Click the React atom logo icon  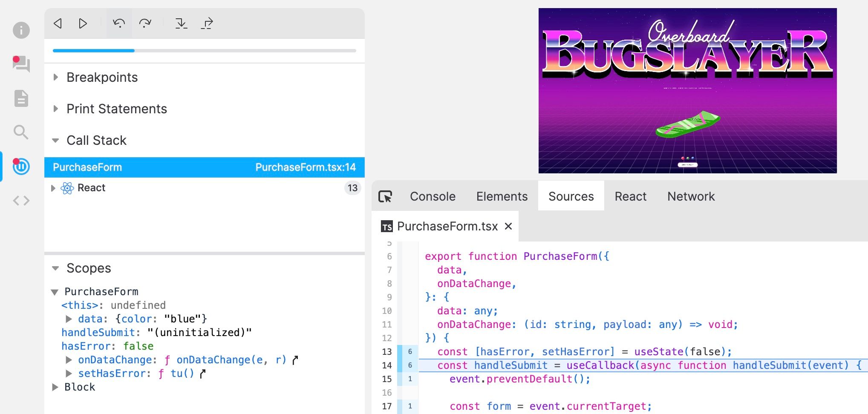pos(67,188)
